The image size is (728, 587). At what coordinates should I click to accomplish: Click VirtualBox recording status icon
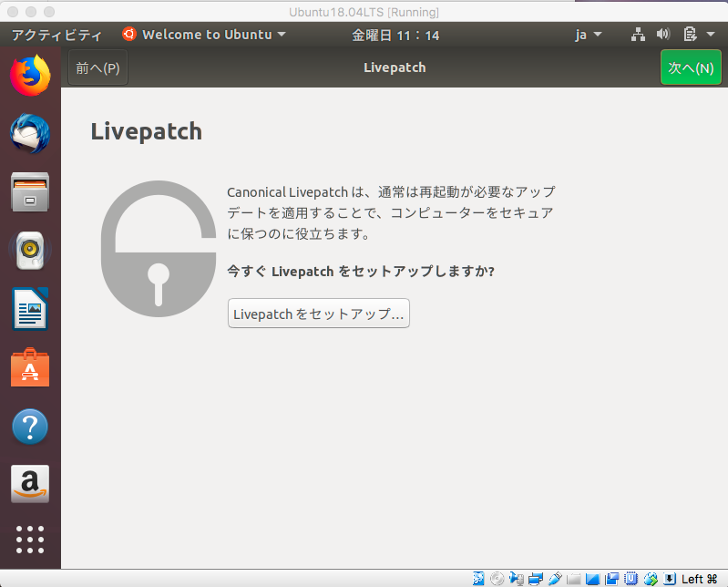tap(612, 579)
